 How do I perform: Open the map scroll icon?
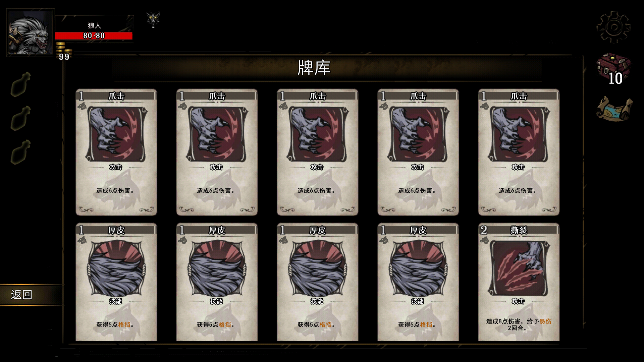[x=614, y=108]
